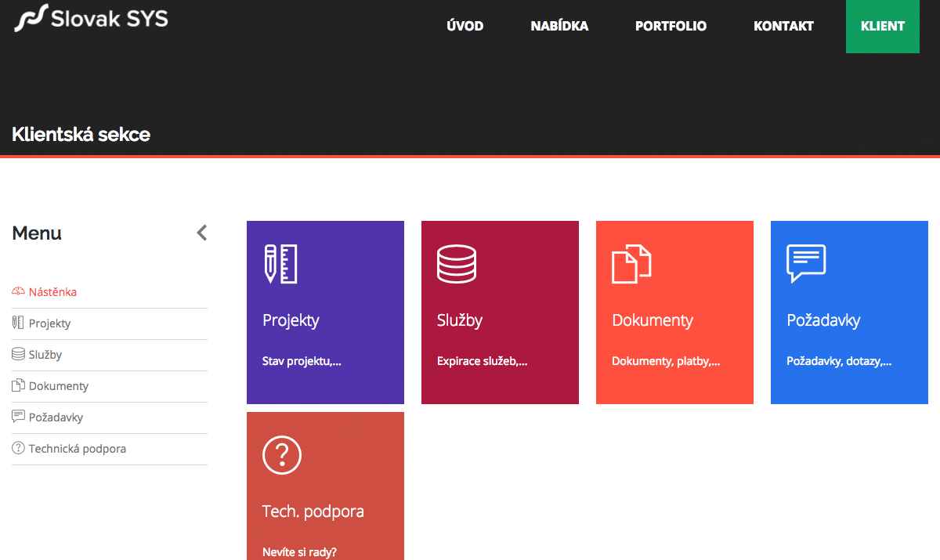Click the Expirace služeb text on Služby tile
The width and height of the screenshot is (940, 560).
tap(482, 362)
